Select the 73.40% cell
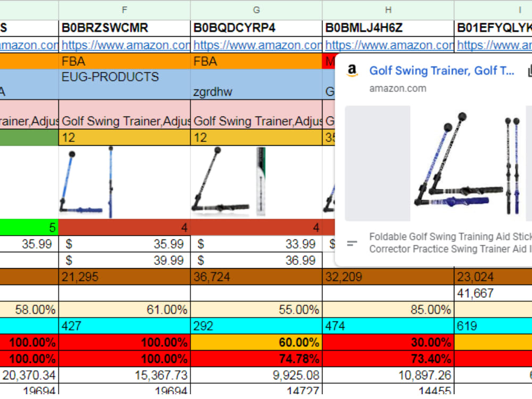 [388, 359]
